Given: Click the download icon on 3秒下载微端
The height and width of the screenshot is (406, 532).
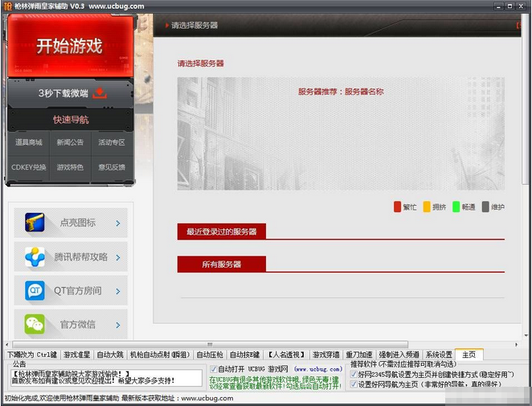Looking at the screenshot, I should pyautogui.click(x=100, y=93).
